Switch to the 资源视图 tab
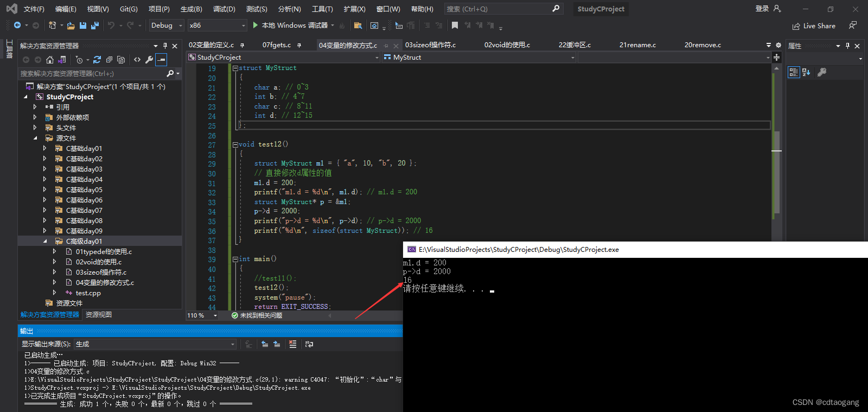Image resolution: width=868 pixels, height=412 pixels. [99, 315]
